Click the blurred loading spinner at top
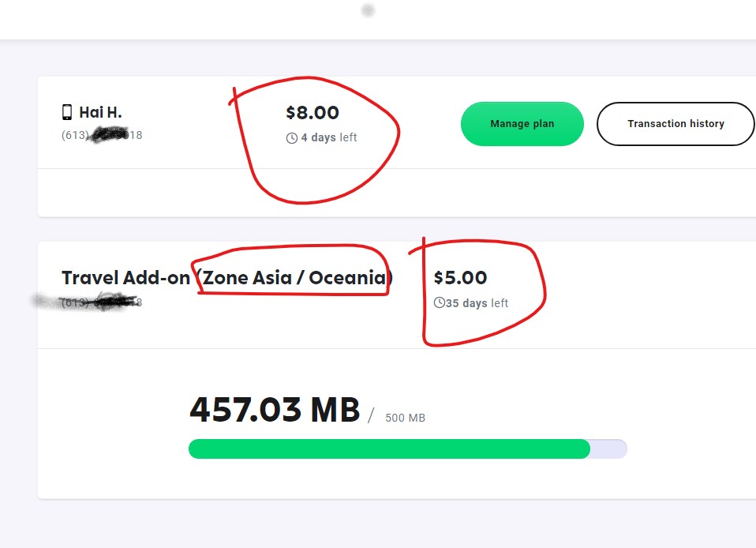The image size is (756, 548). click(367, 11)
